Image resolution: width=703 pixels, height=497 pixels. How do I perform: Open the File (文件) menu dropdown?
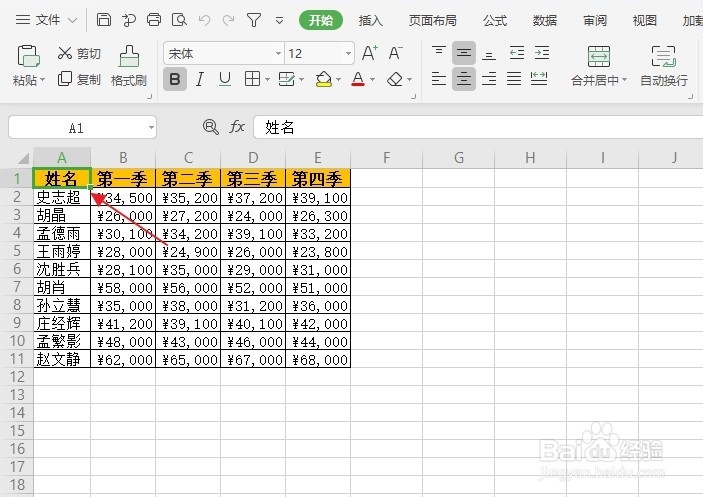click(x=47, y=20)
